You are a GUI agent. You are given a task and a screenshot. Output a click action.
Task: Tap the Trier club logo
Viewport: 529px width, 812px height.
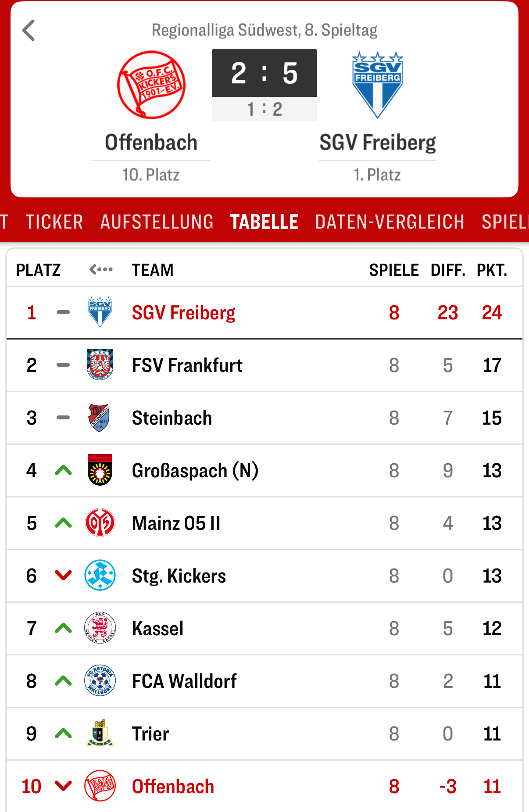click(x=100, y=733)
